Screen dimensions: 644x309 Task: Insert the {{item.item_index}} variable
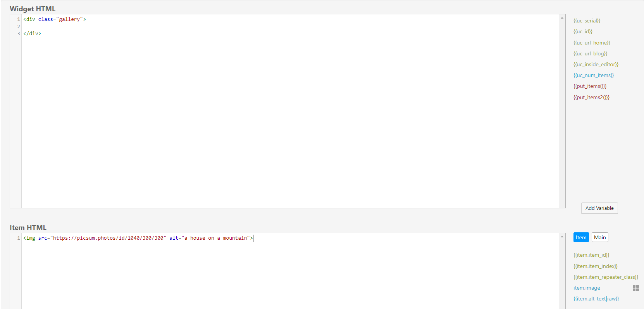point(596,266)
